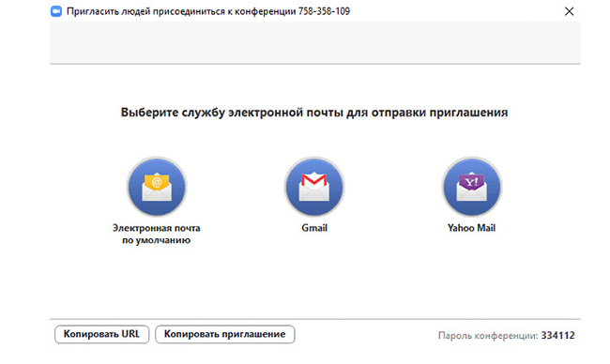This screenshot has height=364, width=610.
Task: Choose the default email envelope icon
Action: click(157, 187)
